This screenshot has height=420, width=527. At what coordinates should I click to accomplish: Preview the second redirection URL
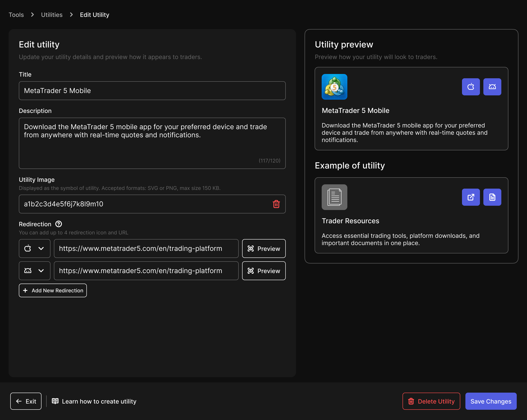263,271
